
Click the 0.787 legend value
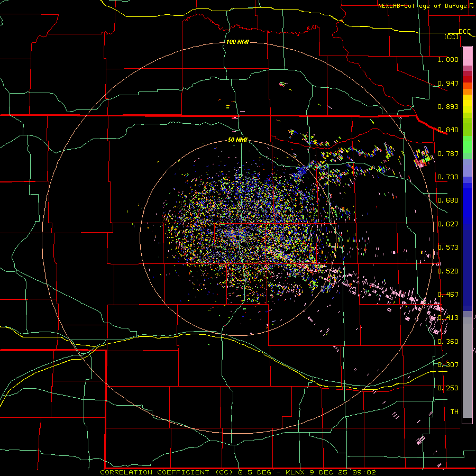click(x=448, y=153)
